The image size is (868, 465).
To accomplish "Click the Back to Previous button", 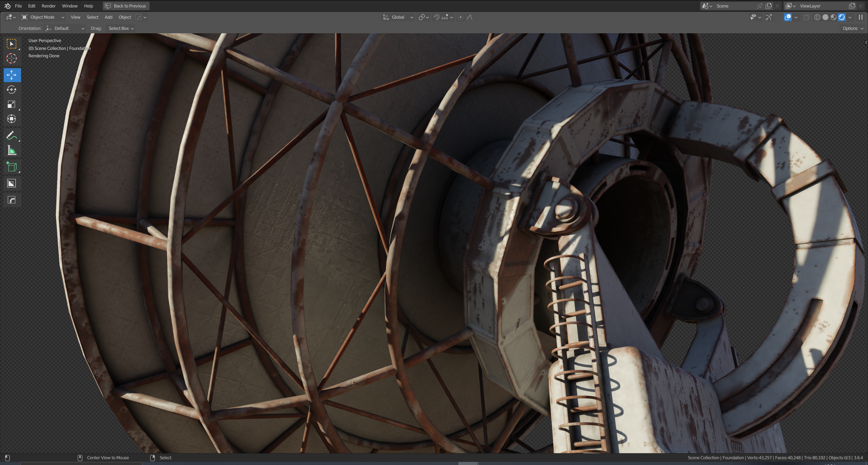I will (x=126, y=6).
